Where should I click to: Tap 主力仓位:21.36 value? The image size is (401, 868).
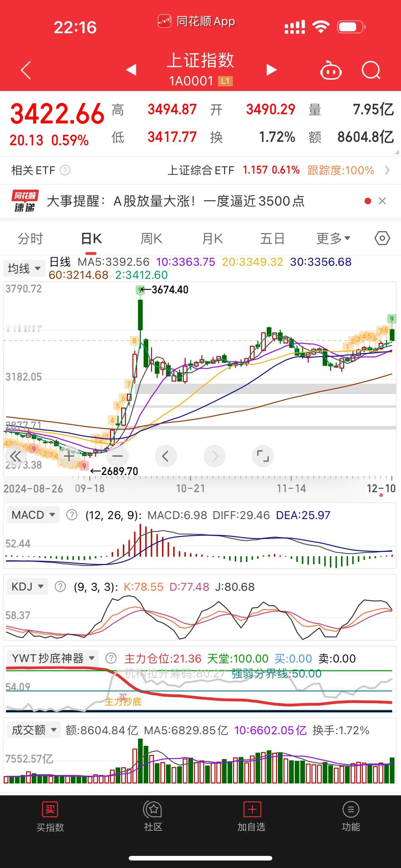point(163,658)
